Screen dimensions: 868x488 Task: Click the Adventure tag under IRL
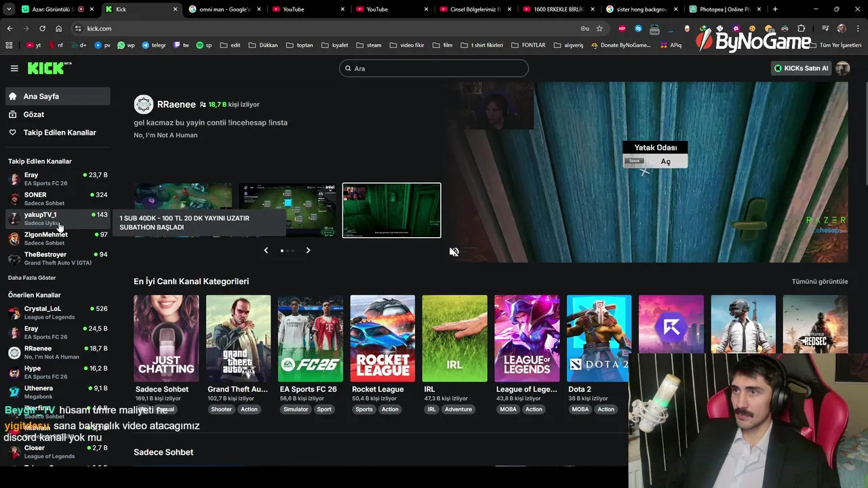pyautogui.click(x=458, y=409)
